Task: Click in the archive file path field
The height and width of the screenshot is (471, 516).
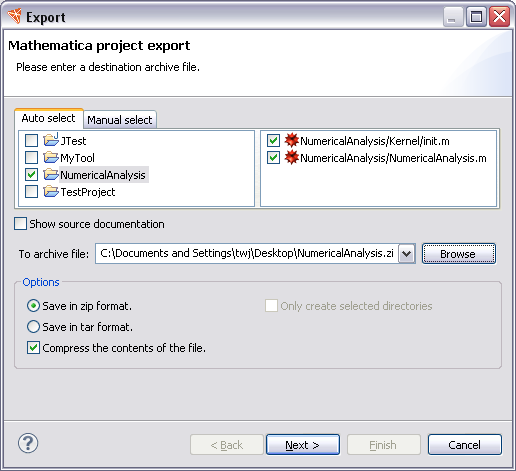Action: click(x=247, y=254)
